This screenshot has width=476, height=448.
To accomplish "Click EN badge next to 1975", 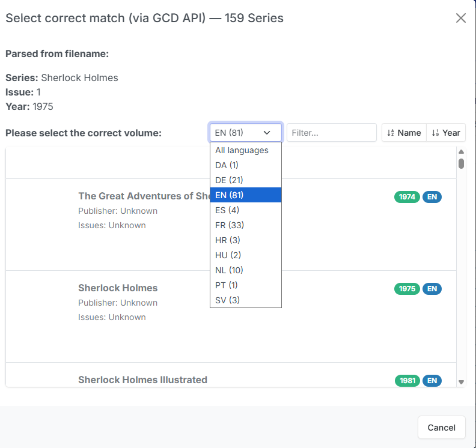I will click(432, 289).
